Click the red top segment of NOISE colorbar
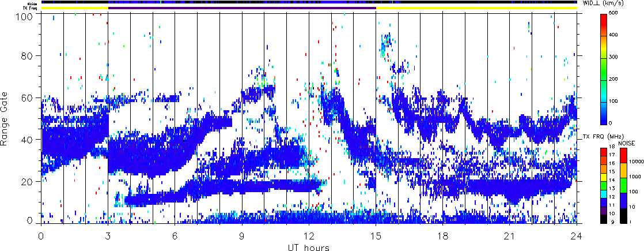Viewport: 644px width, 251px height. pyautogui.click(x=623, y=155)
